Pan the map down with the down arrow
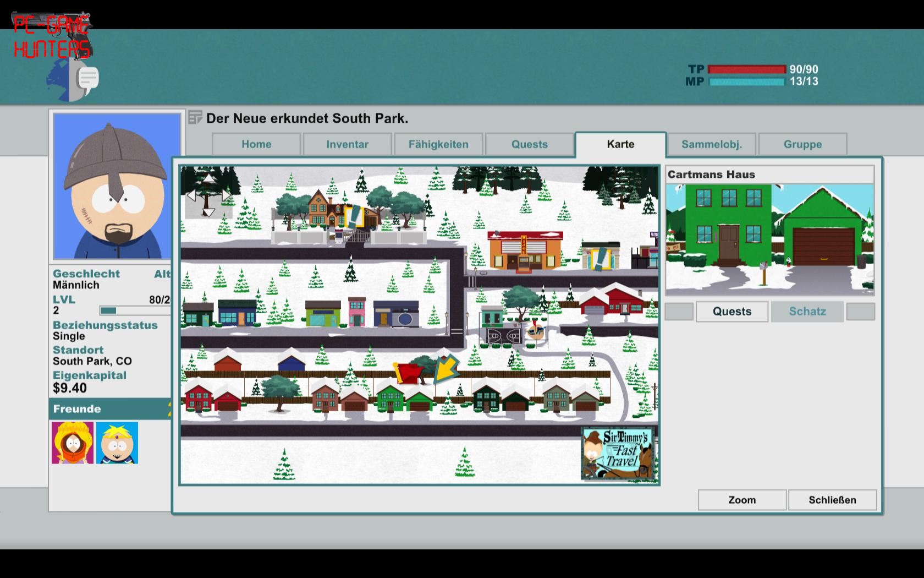The image size is (924, 578). point(208,212)
